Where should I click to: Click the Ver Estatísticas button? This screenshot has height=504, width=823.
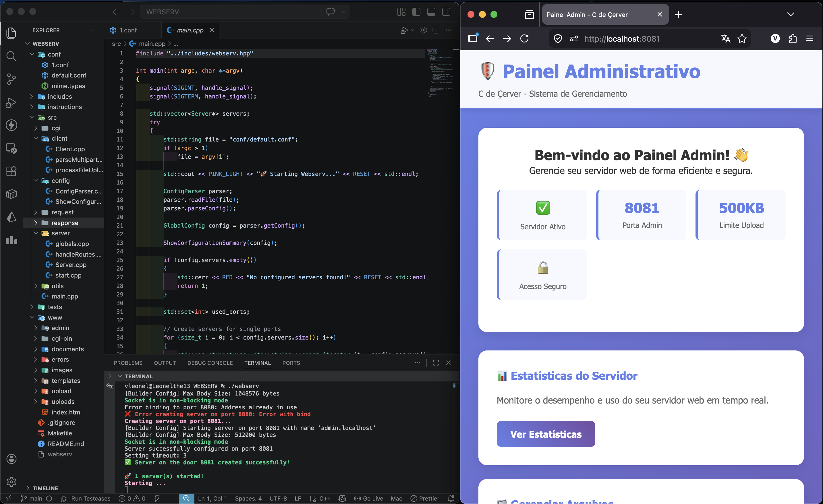click(x=545, y=434)
